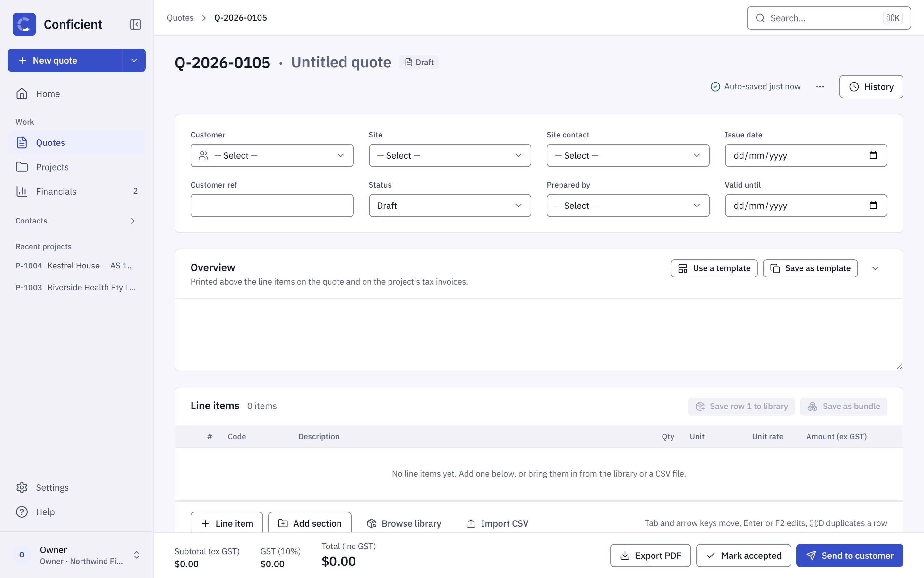The width and height of the screenshot is (924, 578).
Task: Open the History button
Action: [x=871, y=87]
